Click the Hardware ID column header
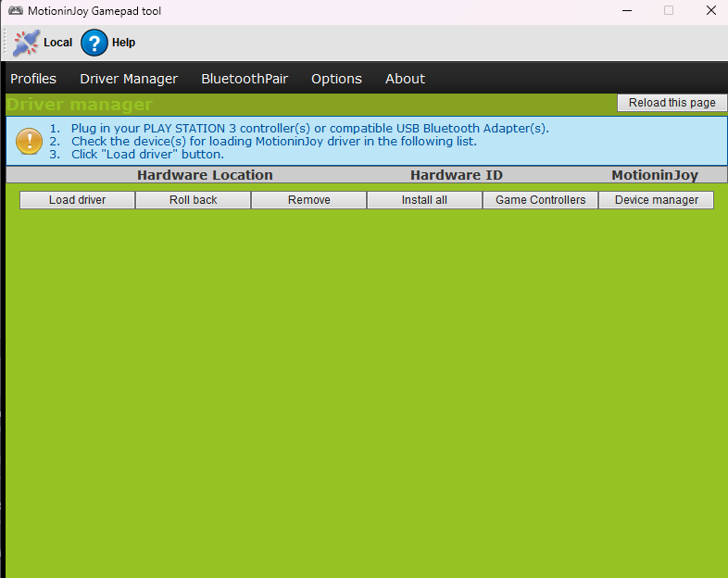 pyautogui.click(x=457, y=175)
